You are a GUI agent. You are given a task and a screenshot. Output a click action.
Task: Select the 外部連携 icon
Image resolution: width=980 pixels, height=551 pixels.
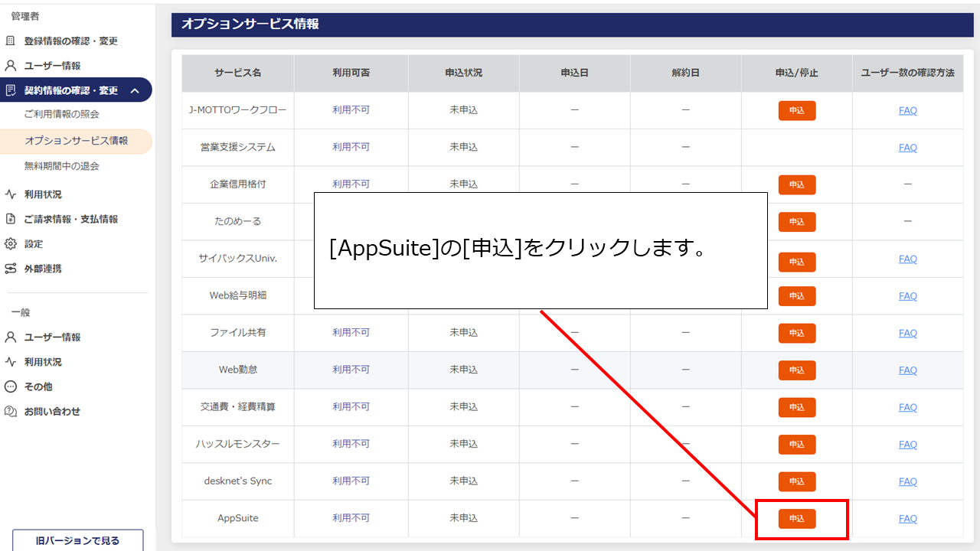pos(11,269)
